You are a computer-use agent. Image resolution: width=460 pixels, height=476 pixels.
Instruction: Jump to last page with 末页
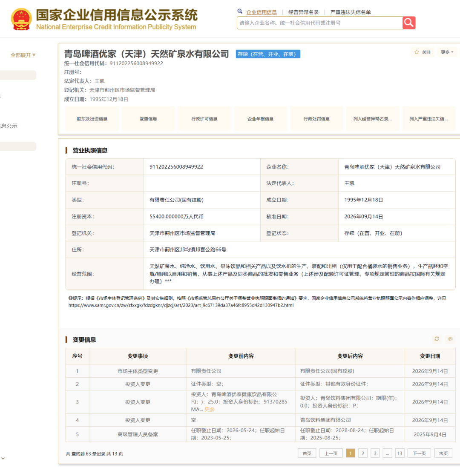click(443, 453)
